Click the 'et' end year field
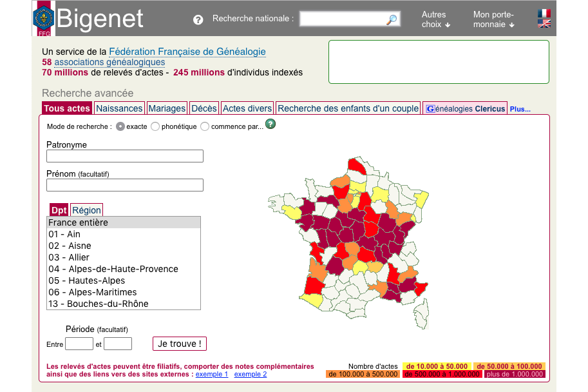The image size is (588, 392). coord(118,344)
